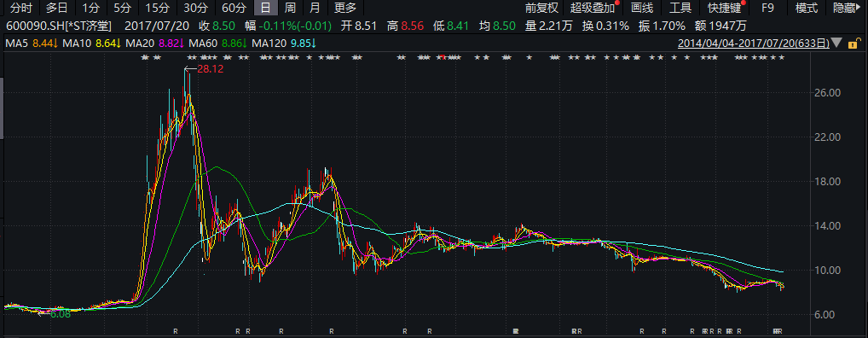The height and width of the screenshot is (338, 868).
Task: Select the MA5 8.44 indicator label
Action: (32, 43)
